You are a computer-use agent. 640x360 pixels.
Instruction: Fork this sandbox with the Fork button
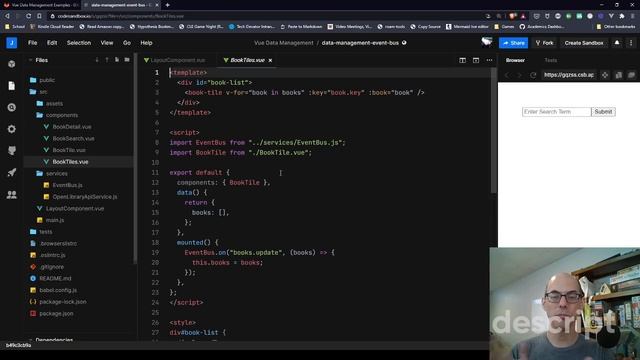click(x=544, y=43)
